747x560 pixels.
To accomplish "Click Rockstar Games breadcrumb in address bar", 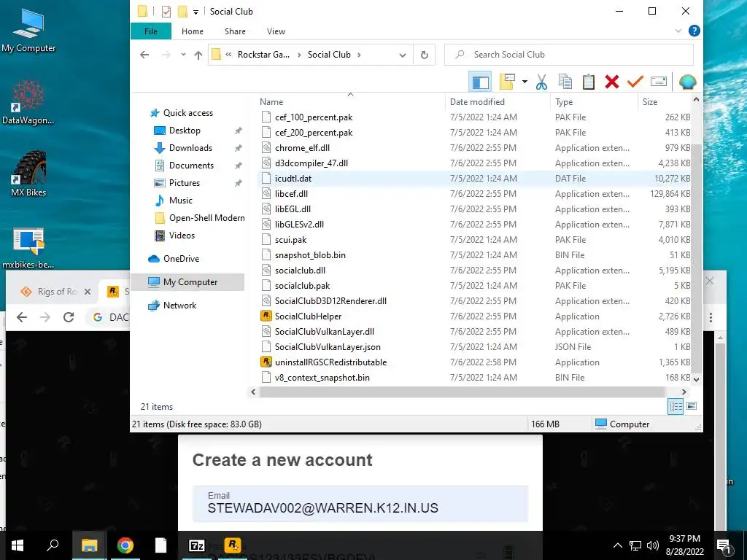I will 263,55.
